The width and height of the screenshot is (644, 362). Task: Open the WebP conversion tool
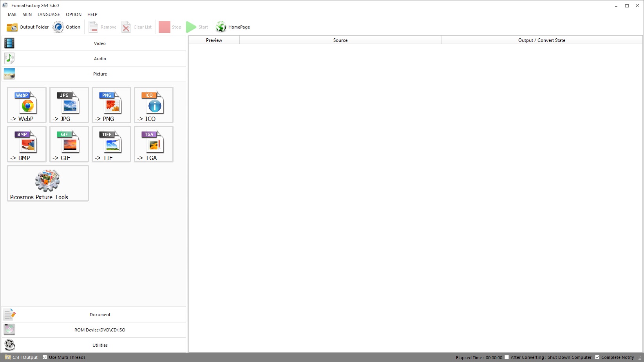tap(27, 105)
